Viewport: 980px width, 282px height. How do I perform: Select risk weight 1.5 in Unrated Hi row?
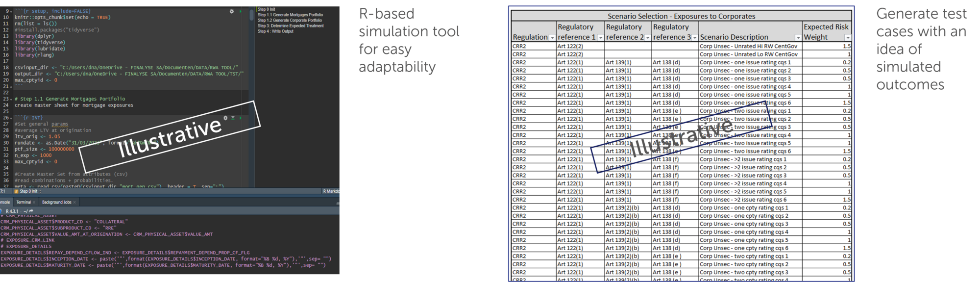click(x=827, y=46)
